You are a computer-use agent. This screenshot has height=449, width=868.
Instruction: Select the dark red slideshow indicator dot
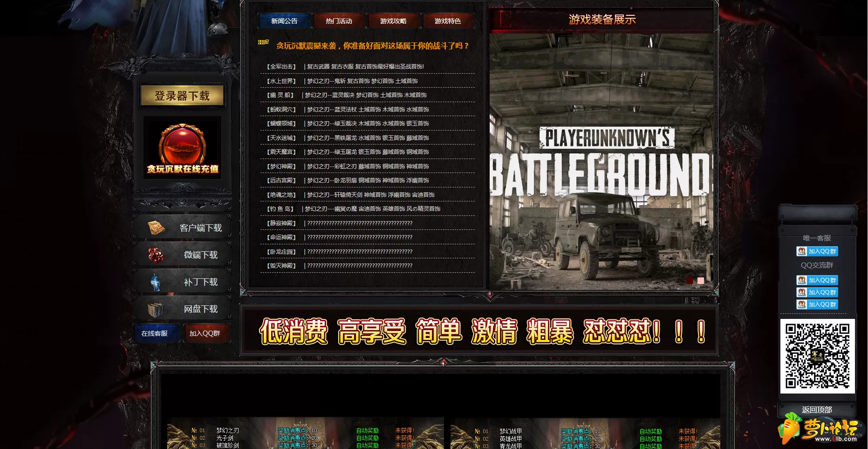tap(690, 280)
